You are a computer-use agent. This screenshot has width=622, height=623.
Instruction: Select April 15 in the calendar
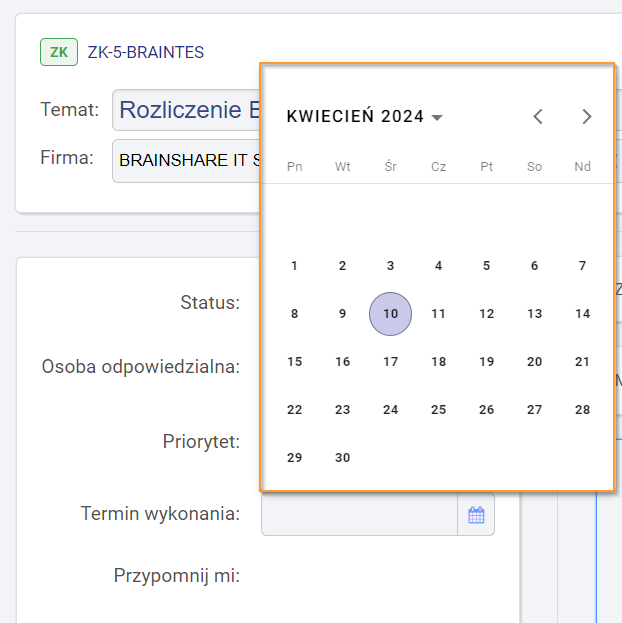295,362
